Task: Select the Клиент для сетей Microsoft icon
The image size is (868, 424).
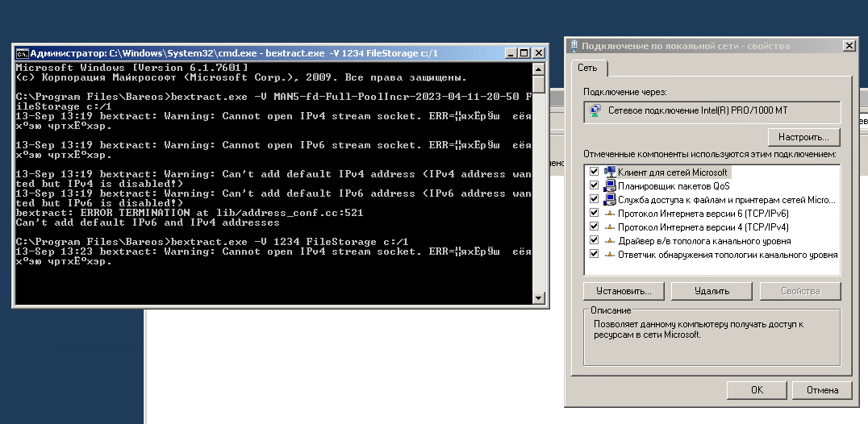Action: click(x=610, y=173)
